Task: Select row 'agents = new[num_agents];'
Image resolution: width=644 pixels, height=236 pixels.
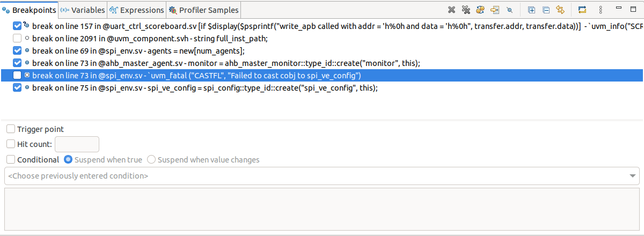Action: click(322, 50)
